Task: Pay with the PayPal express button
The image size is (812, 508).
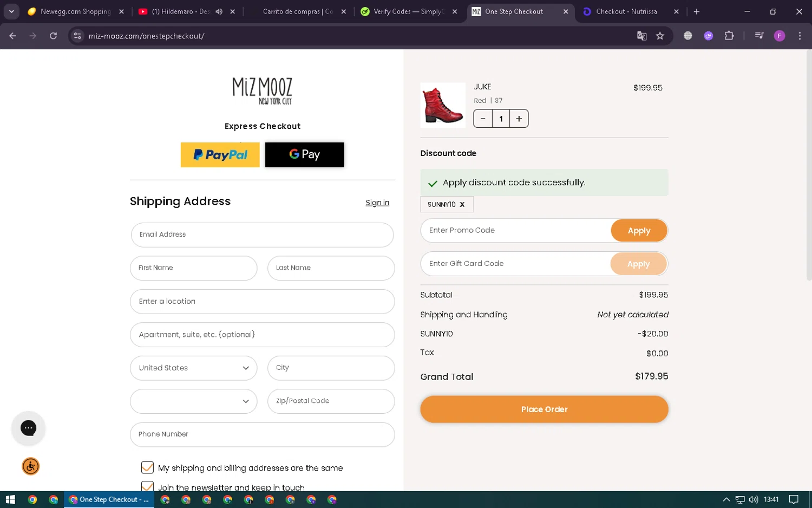Action: click(x=220, y=155)
